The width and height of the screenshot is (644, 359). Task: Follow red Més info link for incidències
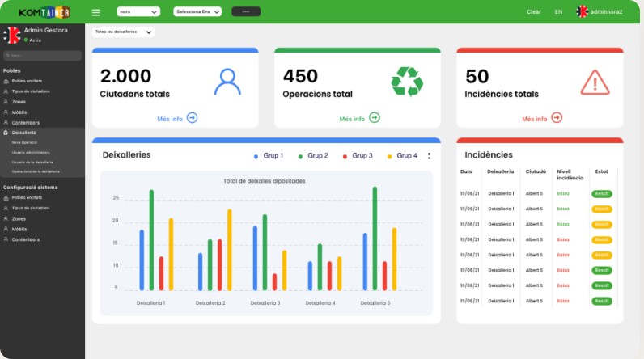click(535, 119)
